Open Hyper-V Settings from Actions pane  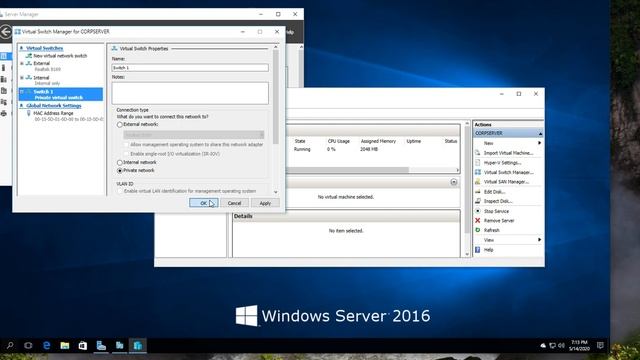[x=502, y=162]
